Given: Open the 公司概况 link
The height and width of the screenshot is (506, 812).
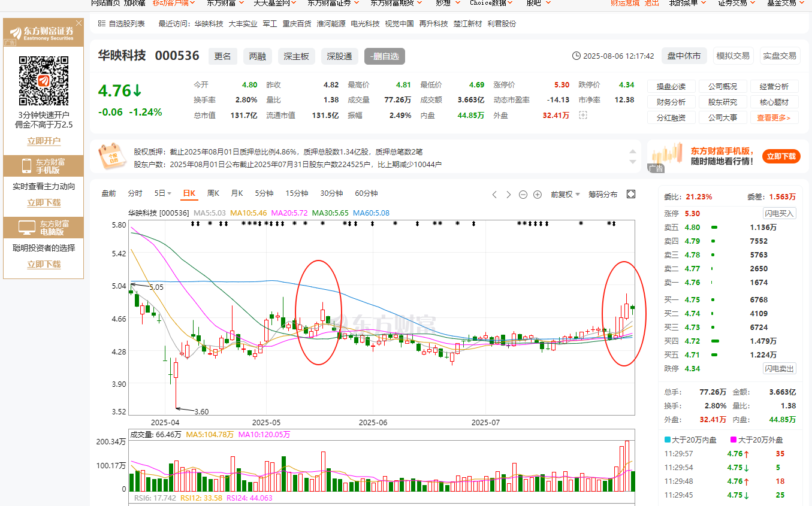Looking at the screenshot, I should tap(722, 86).
